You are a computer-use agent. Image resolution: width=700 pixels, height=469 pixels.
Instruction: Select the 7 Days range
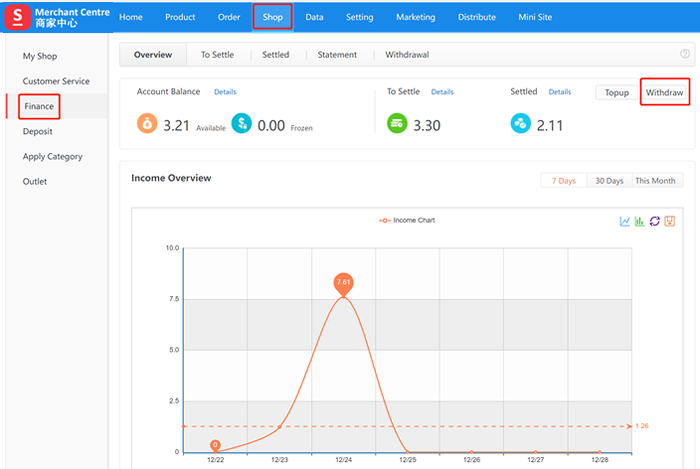[564, 181]
